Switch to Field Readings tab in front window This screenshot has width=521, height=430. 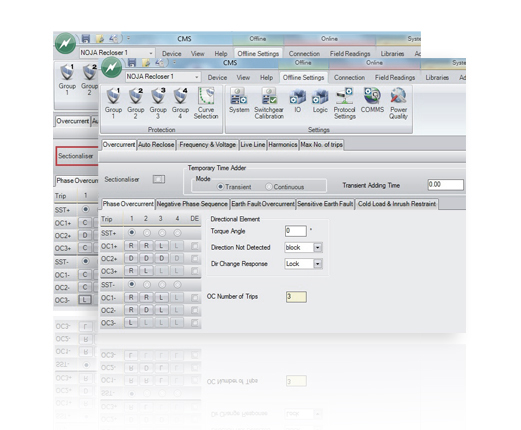395,77
